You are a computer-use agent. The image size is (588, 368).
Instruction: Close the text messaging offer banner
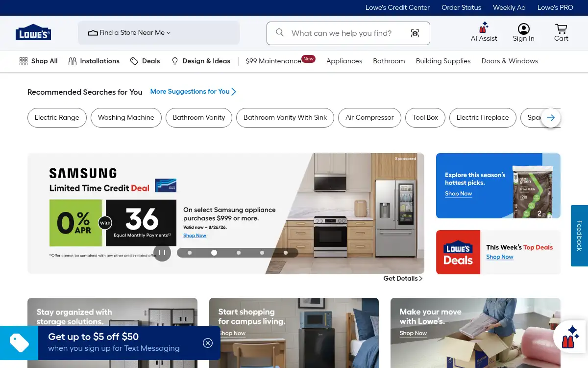pyautogui.click(x=208, y=343)
